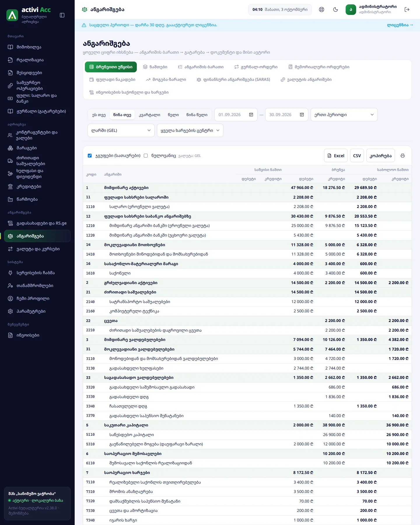
Task: Click the კოპირება copy button
Action: pyautogui.click(x=381, y=155)
